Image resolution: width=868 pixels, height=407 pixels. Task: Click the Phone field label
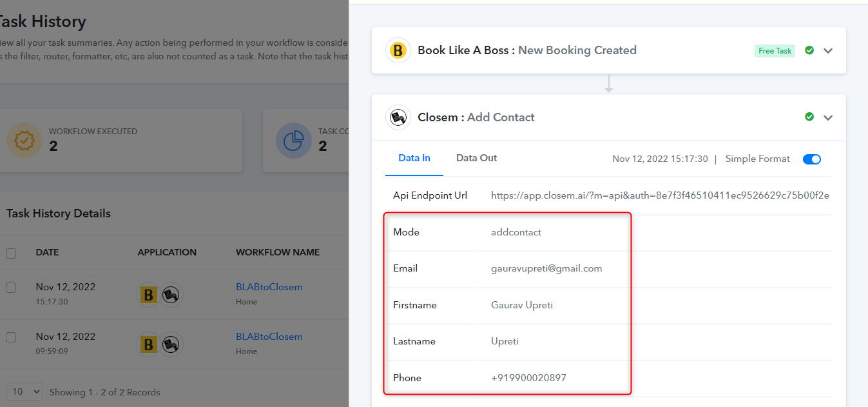[407, 378]
